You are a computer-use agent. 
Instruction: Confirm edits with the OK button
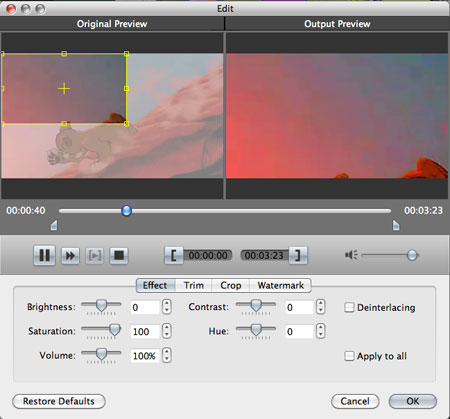(x=413, y=401)
